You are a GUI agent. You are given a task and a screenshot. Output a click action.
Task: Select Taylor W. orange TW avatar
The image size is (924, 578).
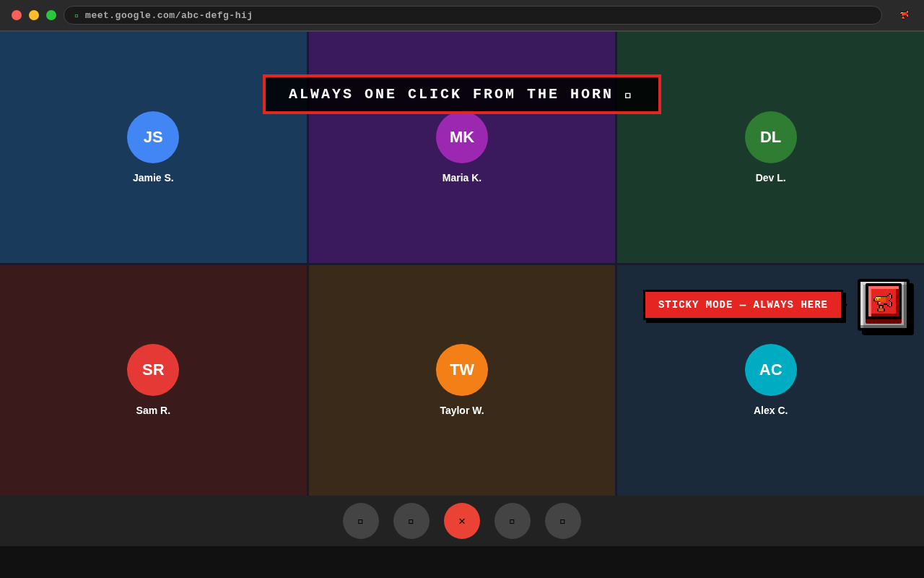pos(462,370)
